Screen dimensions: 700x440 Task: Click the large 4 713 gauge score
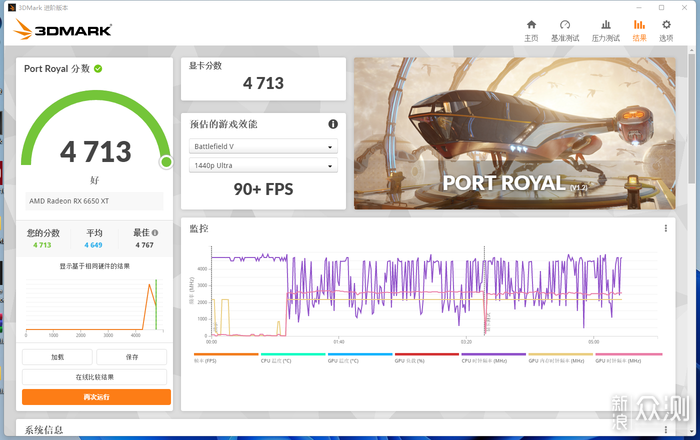coord(96,152)
